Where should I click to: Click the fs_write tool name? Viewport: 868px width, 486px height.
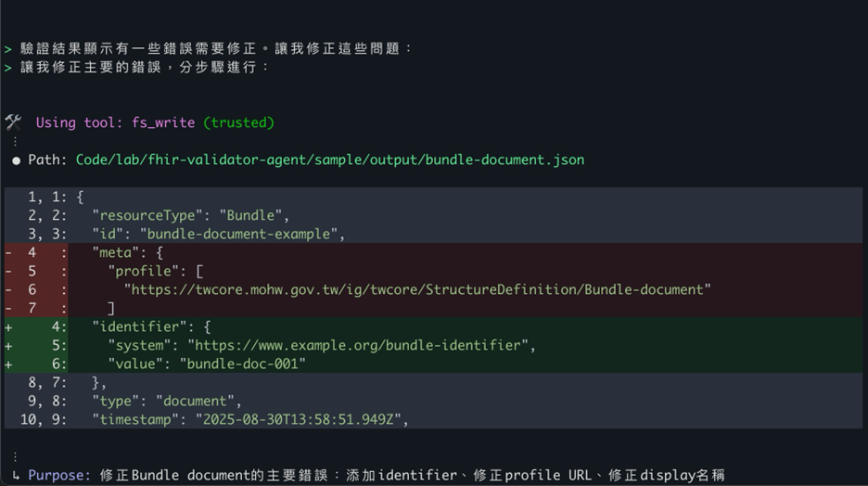[x=163, y=122]
